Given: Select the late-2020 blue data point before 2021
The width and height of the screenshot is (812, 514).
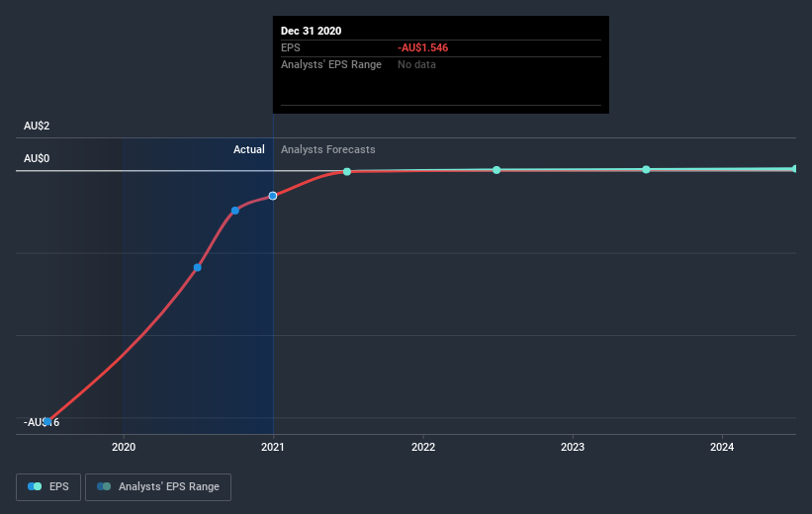Looking at the screenshot, I should pyautogui.click(x=235, y=211).
